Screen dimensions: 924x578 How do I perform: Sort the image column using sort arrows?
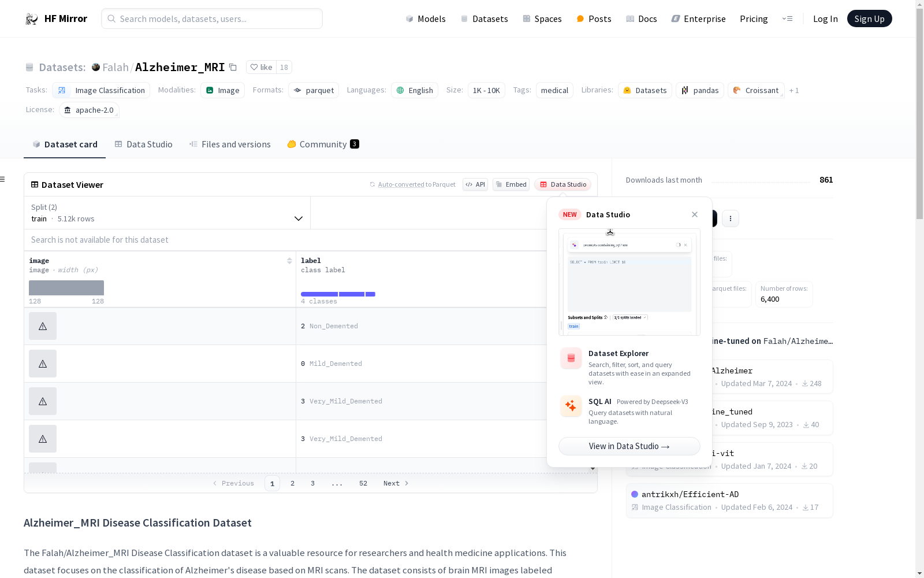[289, 261]
